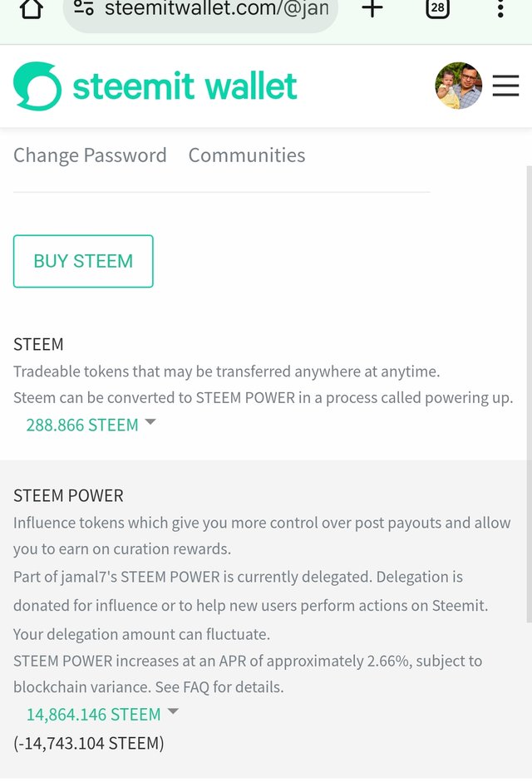Click the steemitwallet.com address bar
This screenshot has width=532, height=782.
click(x=200, y=10)
